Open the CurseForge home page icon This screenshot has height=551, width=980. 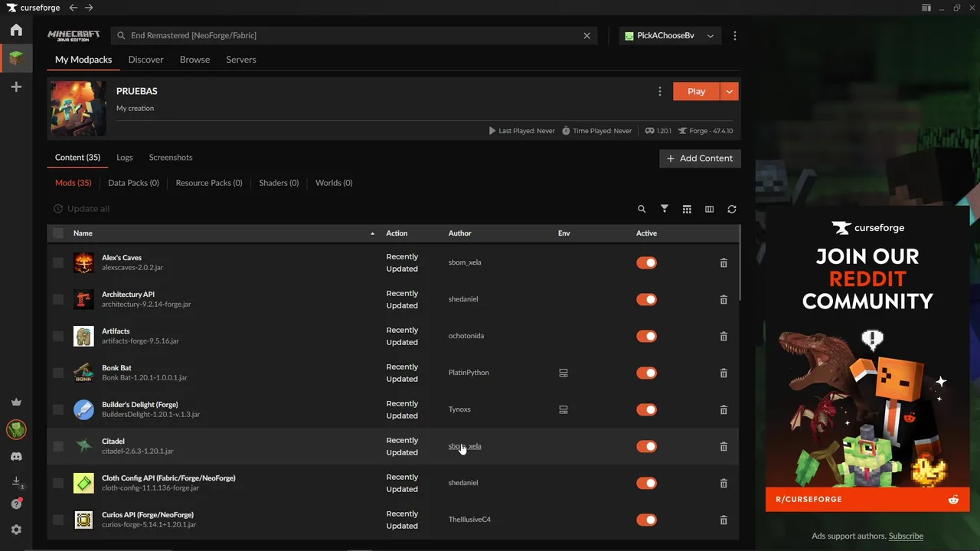click(x=16, y=30)
